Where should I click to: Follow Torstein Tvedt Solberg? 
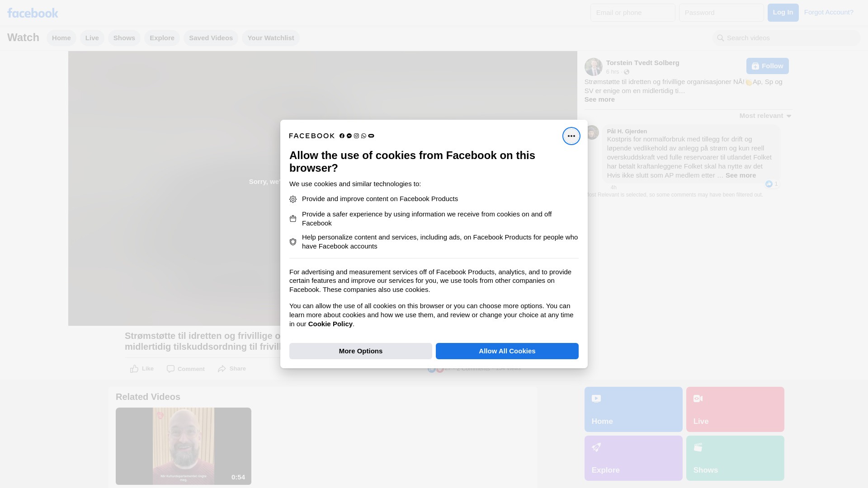click(x=767, y=66)
